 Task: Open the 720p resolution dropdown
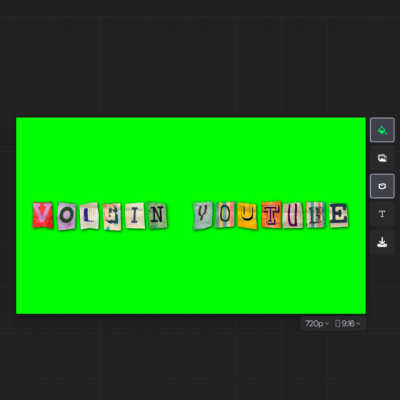(317, 324)
